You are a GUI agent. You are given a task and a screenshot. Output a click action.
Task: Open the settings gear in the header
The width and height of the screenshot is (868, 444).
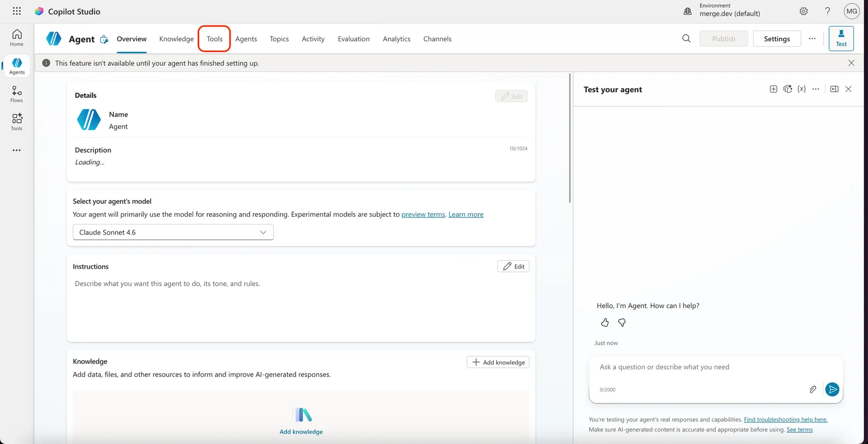[x=803, y=11]
